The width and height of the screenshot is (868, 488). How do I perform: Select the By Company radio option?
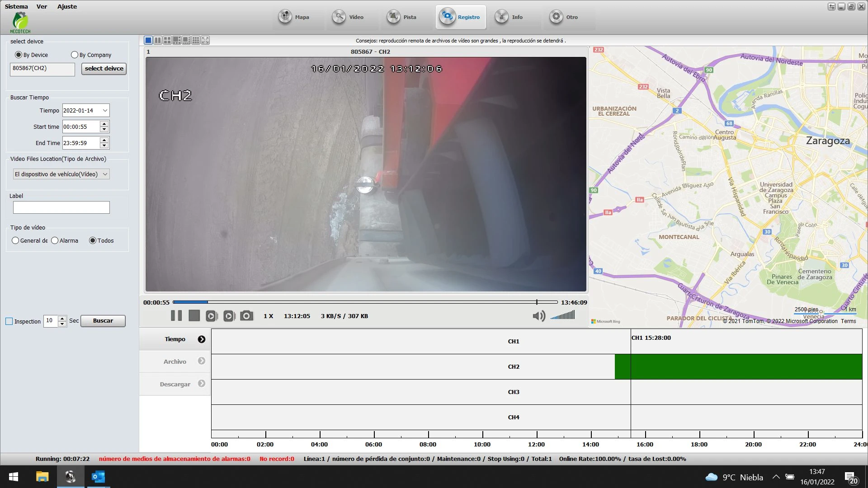tap(75, 55)
